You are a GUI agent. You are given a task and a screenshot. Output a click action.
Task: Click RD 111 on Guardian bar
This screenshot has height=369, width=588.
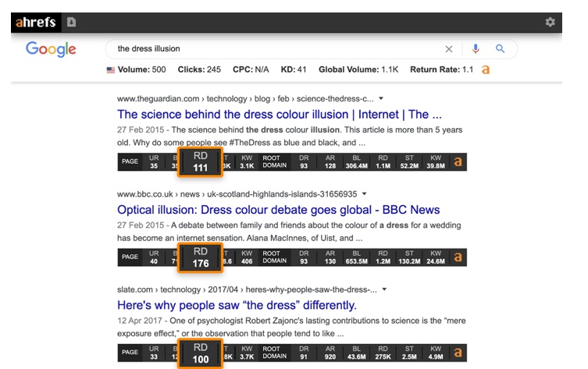(200, 161)
